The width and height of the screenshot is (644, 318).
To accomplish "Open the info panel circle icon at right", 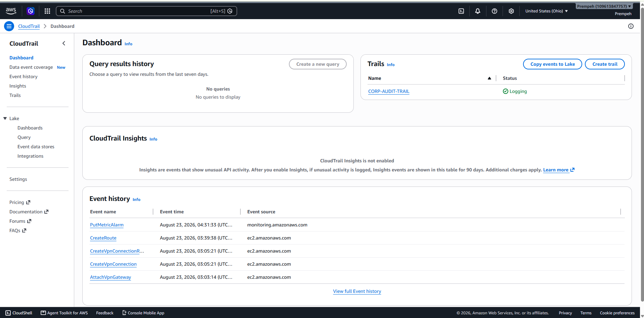I will [x=631, y=26].
